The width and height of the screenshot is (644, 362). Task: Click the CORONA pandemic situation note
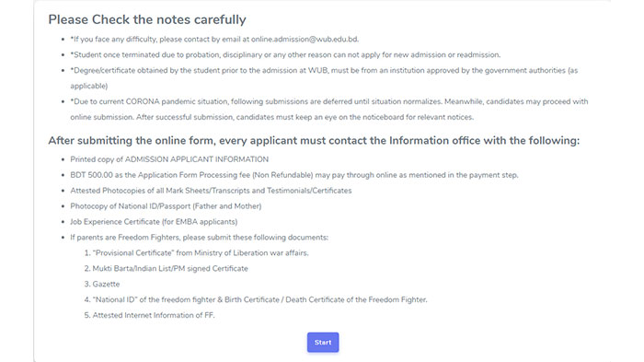coord(329,109)
